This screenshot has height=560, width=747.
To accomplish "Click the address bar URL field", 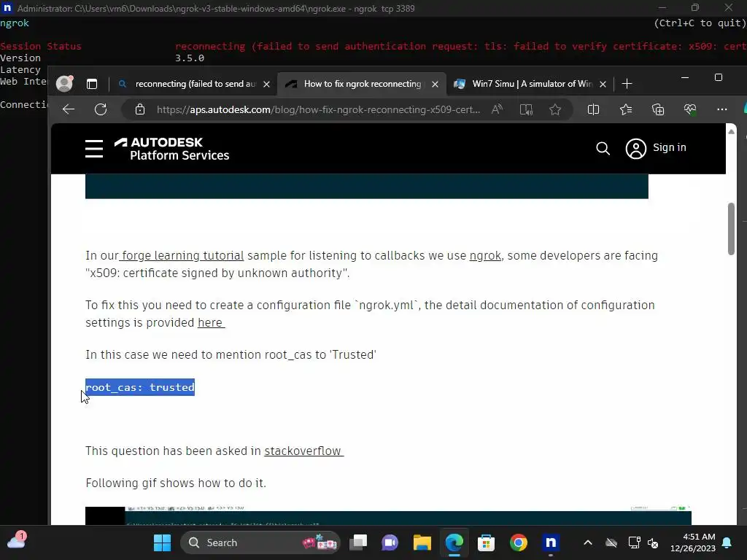I will tap(318, 109).
